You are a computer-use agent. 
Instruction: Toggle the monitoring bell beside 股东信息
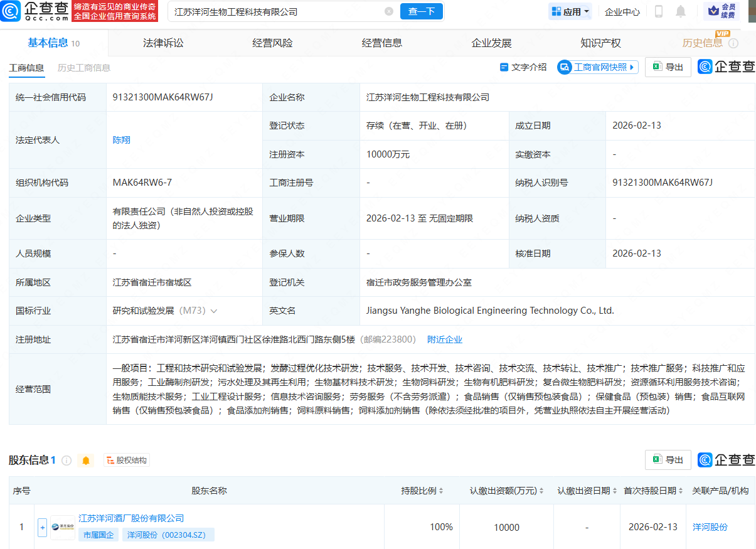click(85, 460)
